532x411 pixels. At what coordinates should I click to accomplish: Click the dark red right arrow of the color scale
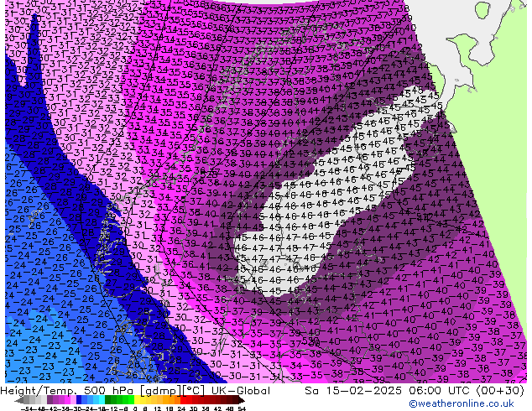point(242,400)
